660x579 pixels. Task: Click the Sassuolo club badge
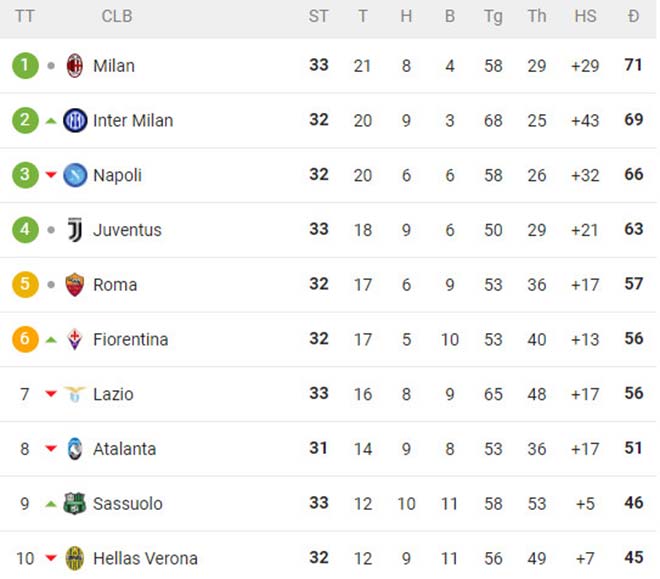click(x=75, y=504)
